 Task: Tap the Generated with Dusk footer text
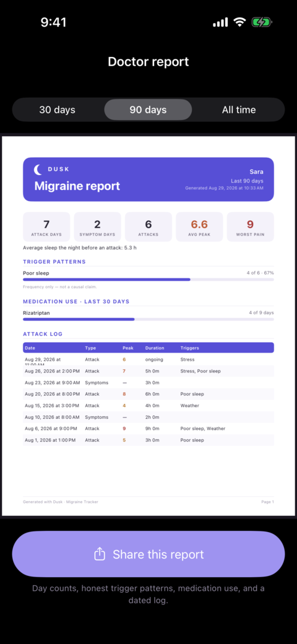(61, 502)
